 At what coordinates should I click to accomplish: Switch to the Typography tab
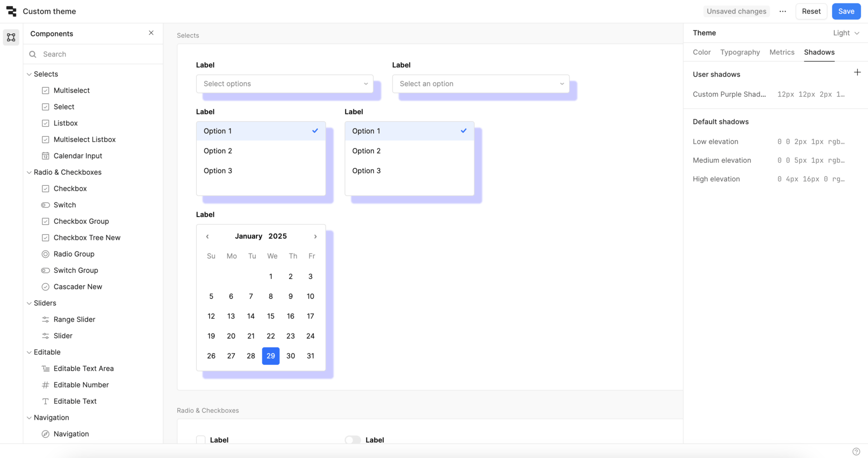740,52
